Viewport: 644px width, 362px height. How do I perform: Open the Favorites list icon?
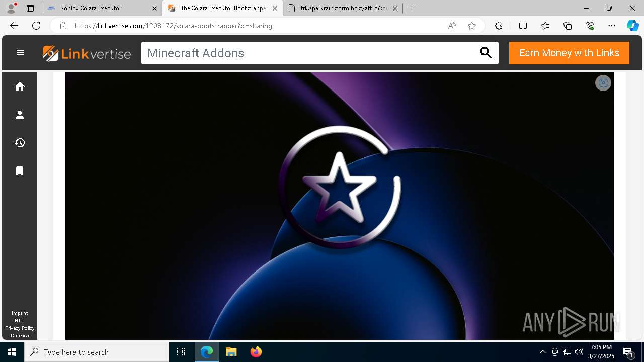tap(545, 26)
